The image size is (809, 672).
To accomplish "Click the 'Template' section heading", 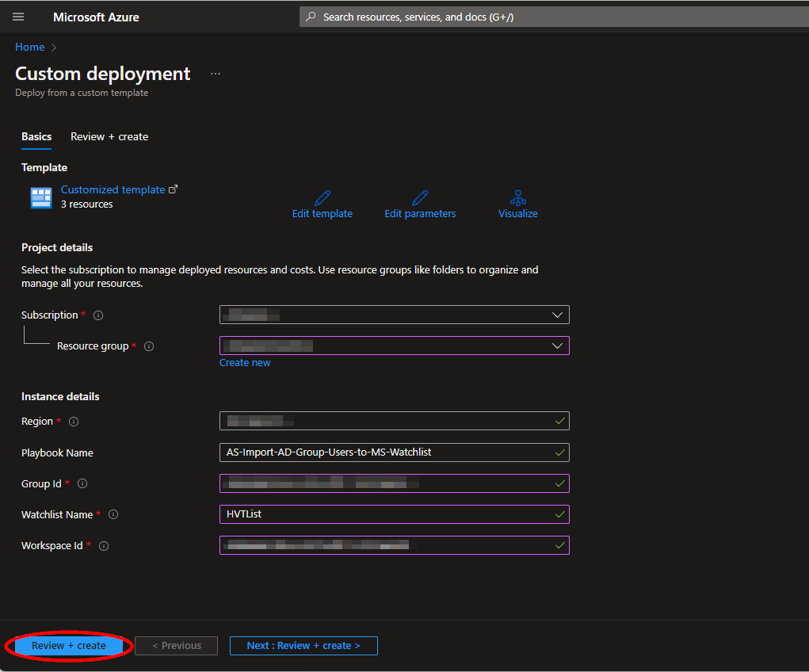I will (x=44, y=168).
